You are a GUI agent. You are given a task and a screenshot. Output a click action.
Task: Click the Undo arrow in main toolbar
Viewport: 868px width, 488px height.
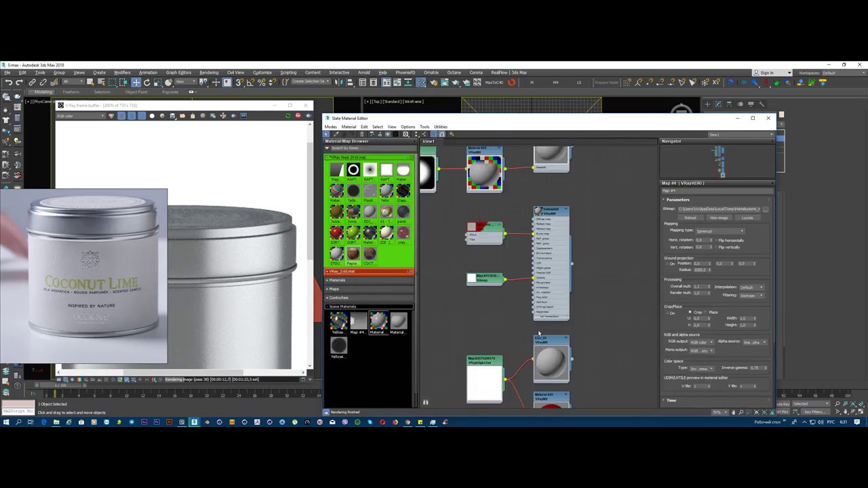tap(9, 83)
